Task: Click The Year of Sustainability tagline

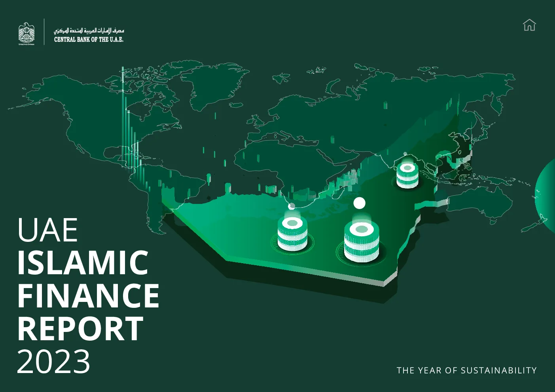Action: click(x=467, y=370)
